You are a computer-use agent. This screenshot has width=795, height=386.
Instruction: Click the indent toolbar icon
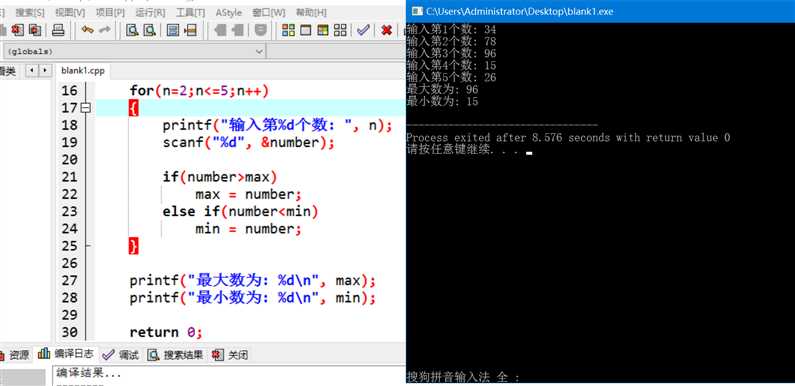pos(237,30)
